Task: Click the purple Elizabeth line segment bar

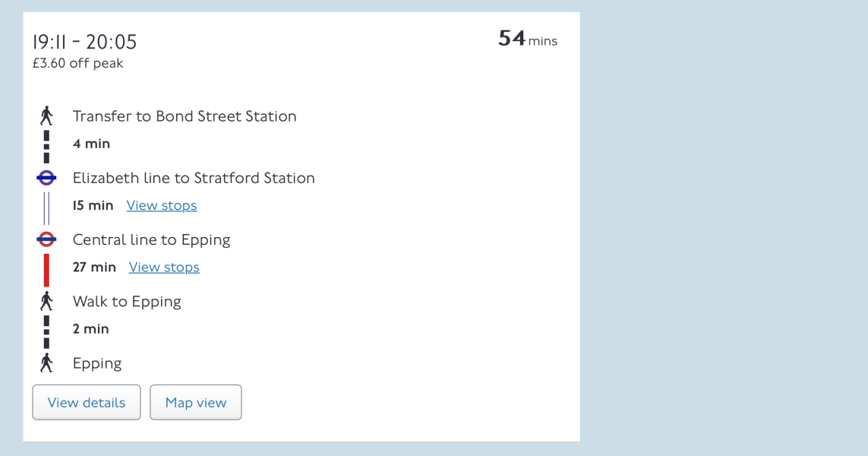Action: [46, 208]
